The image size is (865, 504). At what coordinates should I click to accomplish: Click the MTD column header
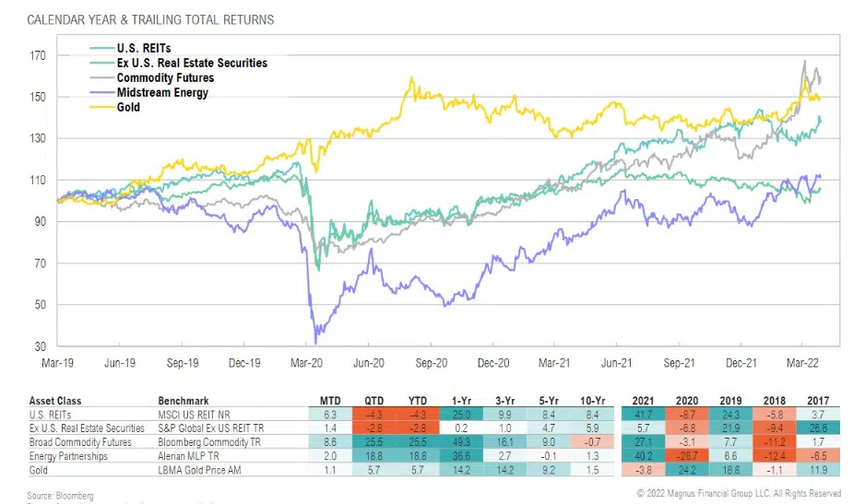point(326,401)
